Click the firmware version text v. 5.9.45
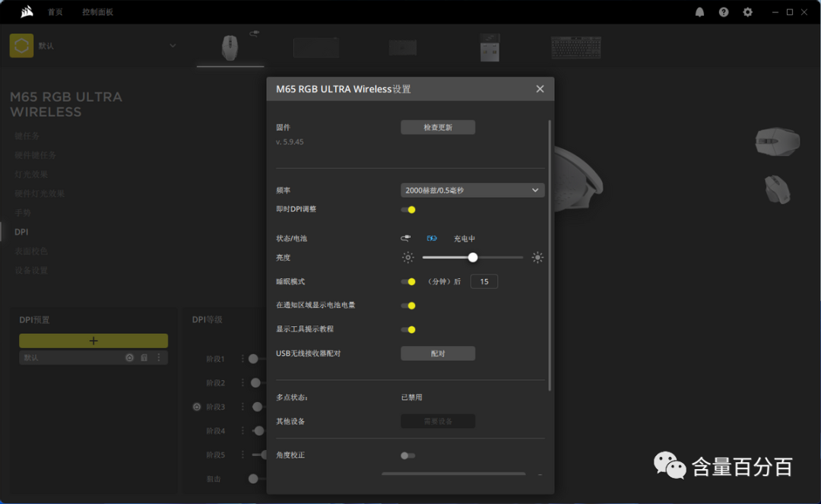This screenshot has height=504, width=821. pos(290,142)
